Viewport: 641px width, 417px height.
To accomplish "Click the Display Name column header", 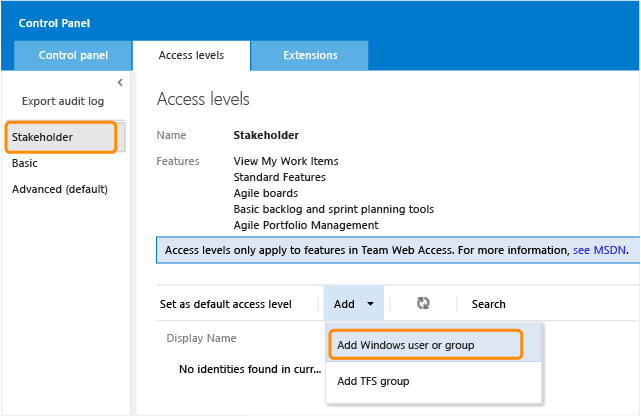I will (x=201, y=338).
